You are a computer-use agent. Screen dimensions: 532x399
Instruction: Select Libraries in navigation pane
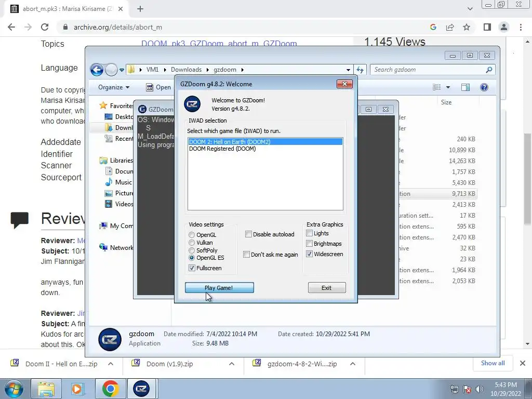click(116, 161)
